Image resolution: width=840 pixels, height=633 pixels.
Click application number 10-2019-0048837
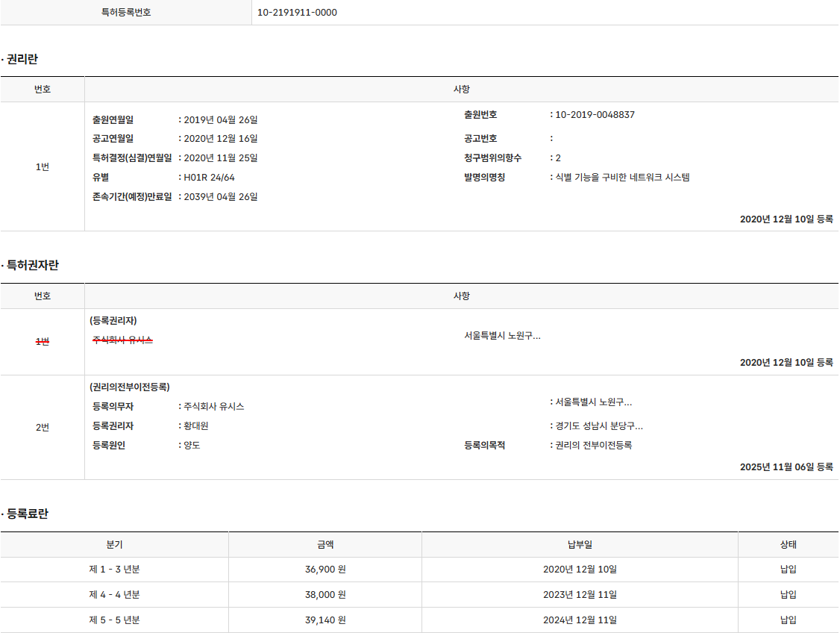tap(595, 115)
